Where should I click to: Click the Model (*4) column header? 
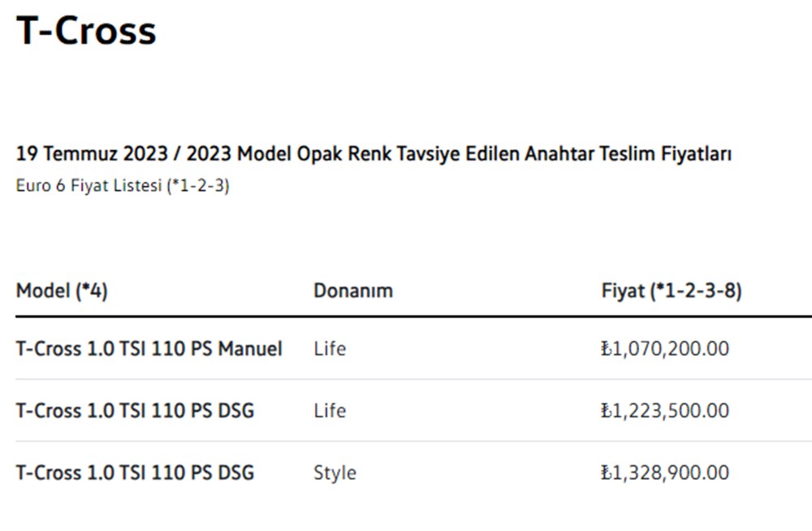[x=62, y=291]
